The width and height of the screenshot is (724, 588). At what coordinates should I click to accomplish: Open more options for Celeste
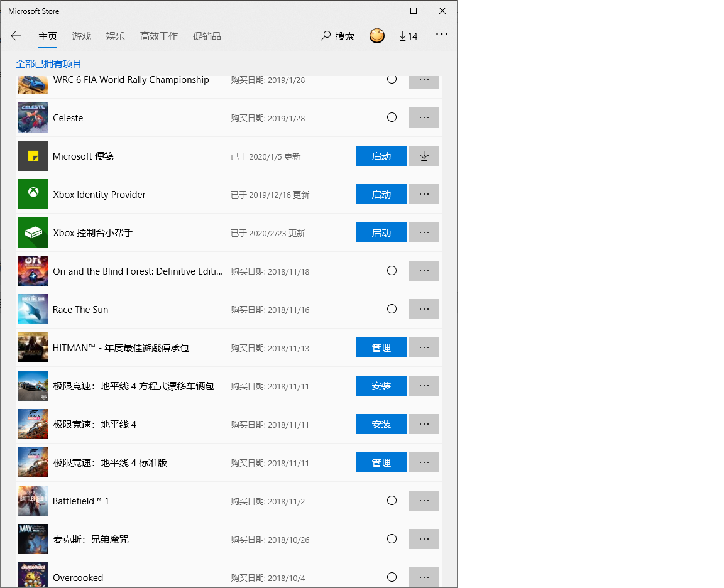[424, 117]
